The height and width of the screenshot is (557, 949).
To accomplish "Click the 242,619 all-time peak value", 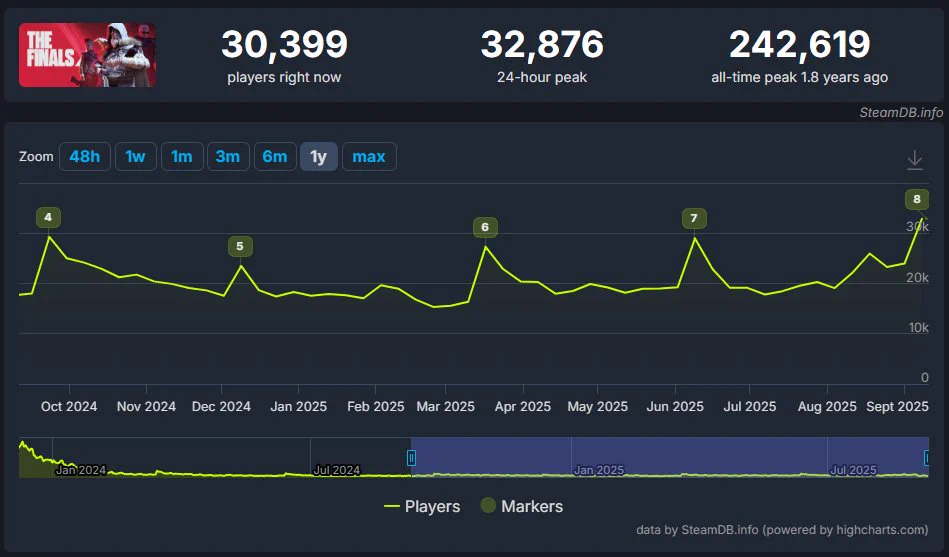I will tap(800, 45).
